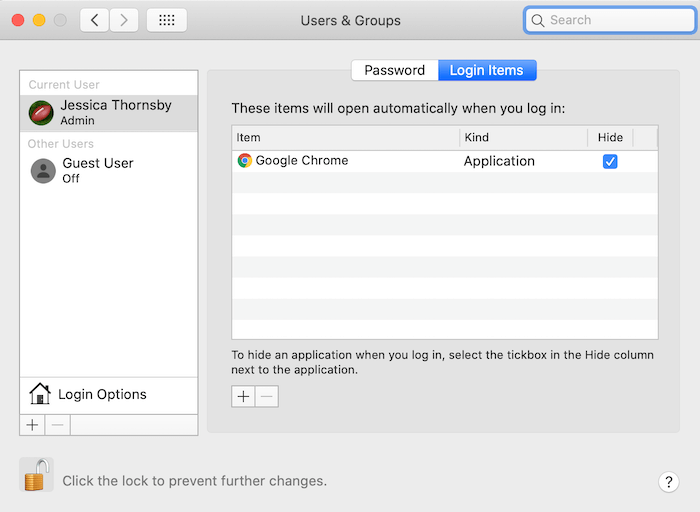Viewport: 700px width, 512px height.
Task: Select the Google Chrome row name
Action: click(302, 160)
